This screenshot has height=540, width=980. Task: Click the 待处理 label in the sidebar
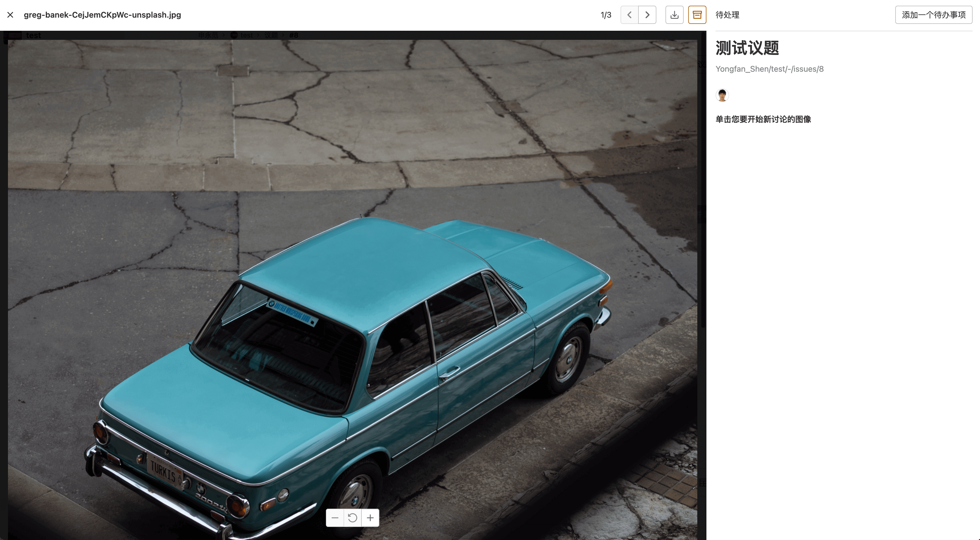(x=727, y=15)
